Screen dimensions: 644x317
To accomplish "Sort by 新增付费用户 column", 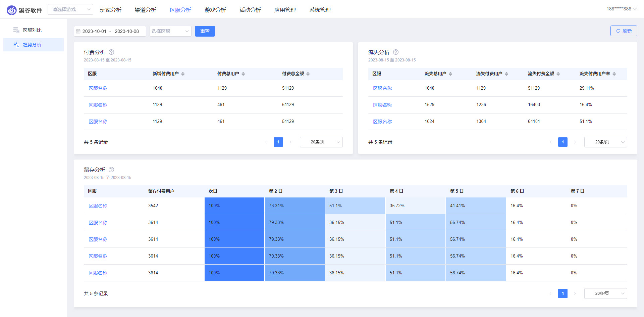I will coord(183,74).
